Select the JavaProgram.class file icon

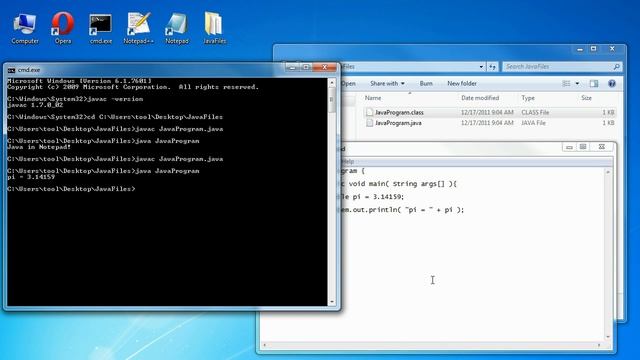(369, 112)
